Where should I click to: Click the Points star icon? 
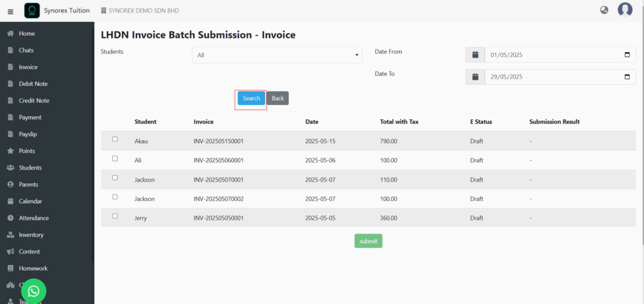point(11,151)
